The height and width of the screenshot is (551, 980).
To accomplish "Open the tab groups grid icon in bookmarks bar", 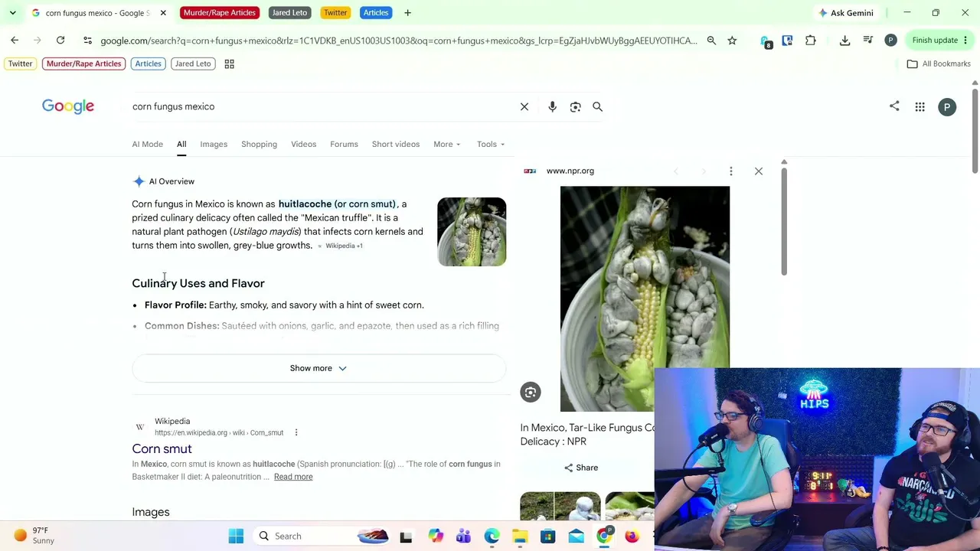I will click(x=229, y=64).
